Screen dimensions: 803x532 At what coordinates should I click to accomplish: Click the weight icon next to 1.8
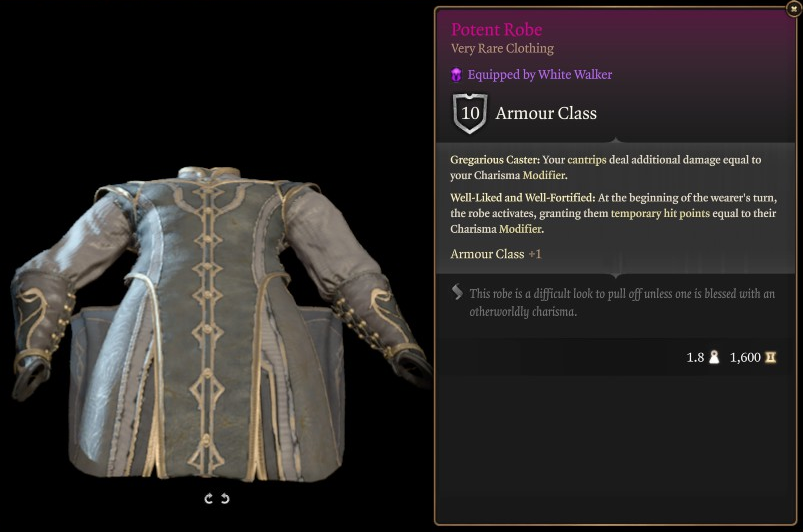(x=714, y=357)
